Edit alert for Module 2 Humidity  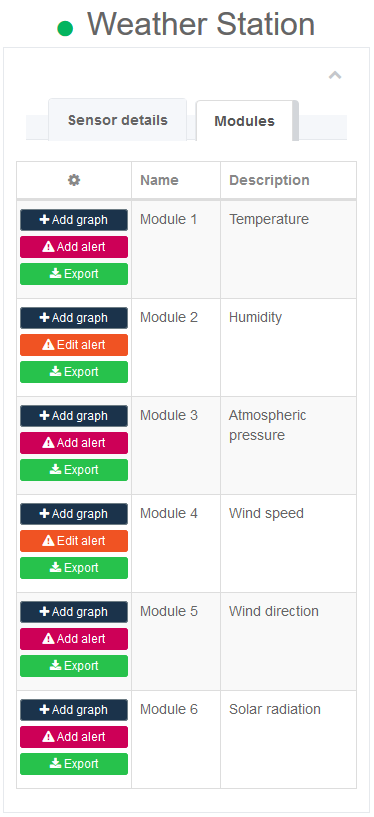[x=74, y=345]
